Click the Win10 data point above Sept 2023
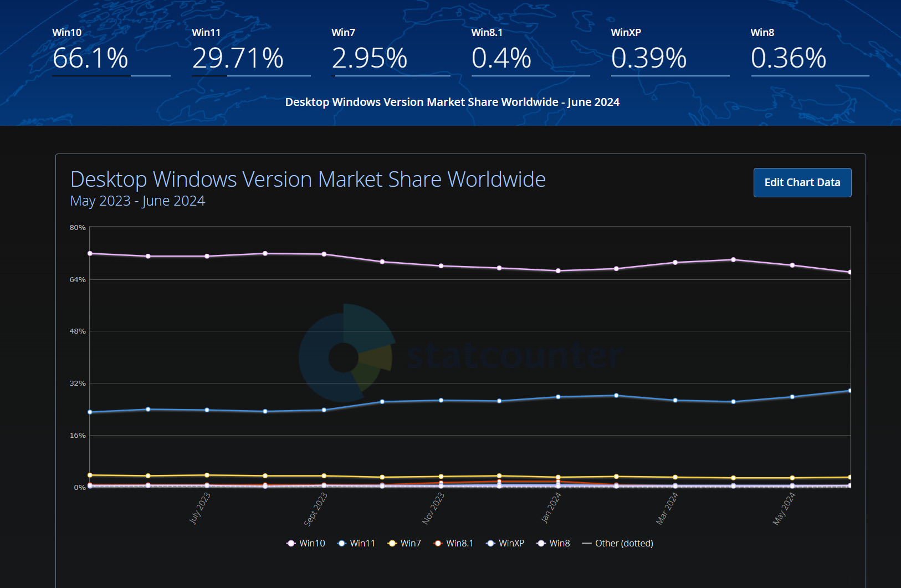The image size is (901, 588). pyautogui.click(x=324, y=254)
